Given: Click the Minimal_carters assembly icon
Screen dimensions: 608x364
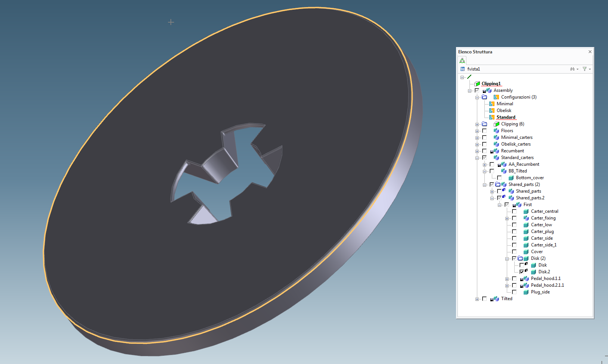Looking at the screenshot, I should pos(496,137).
